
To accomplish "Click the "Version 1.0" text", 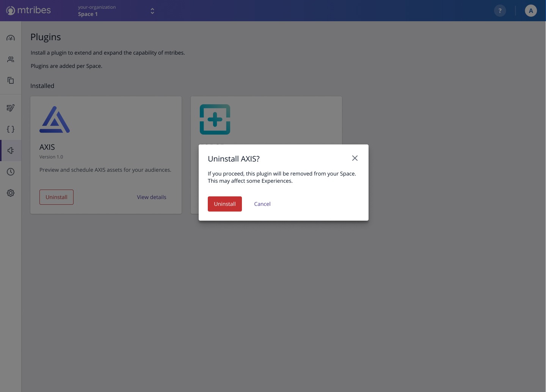I will [x=51, y=157].
